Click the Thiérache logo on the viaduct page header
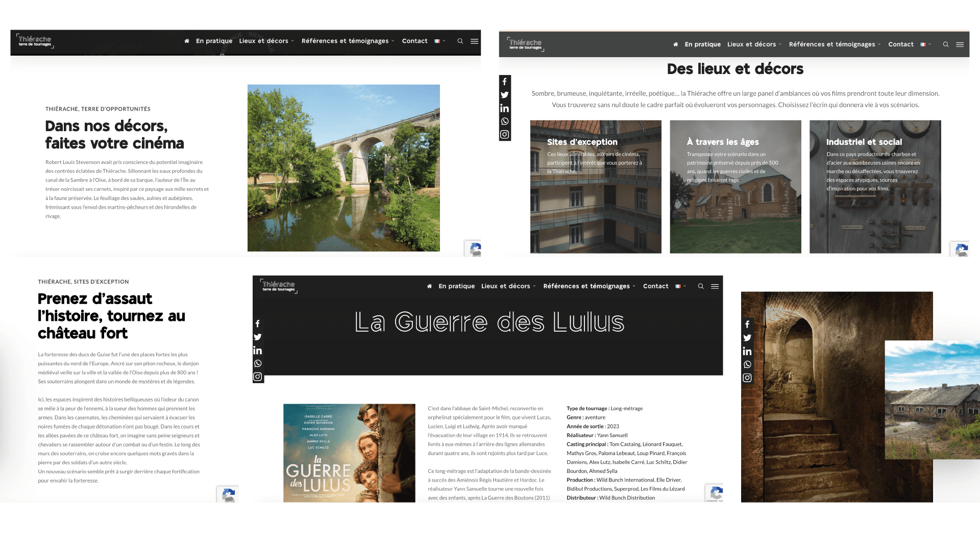 35,41
